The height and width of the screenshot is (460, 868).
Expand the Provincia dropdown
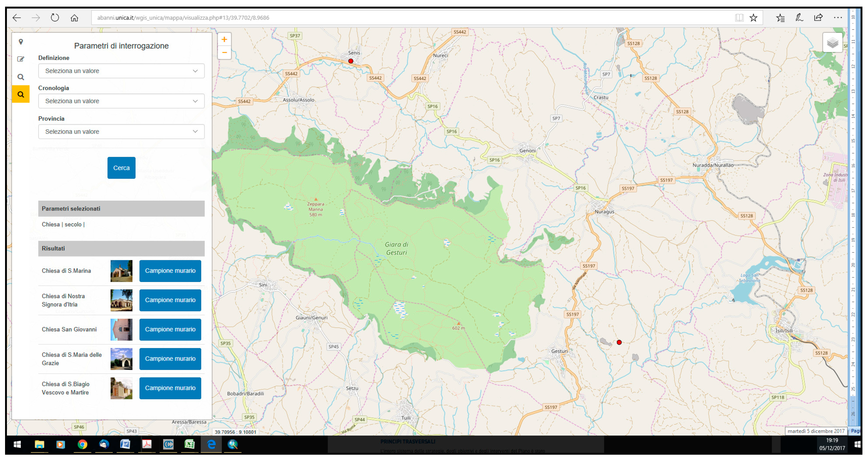tap(121, 132)
